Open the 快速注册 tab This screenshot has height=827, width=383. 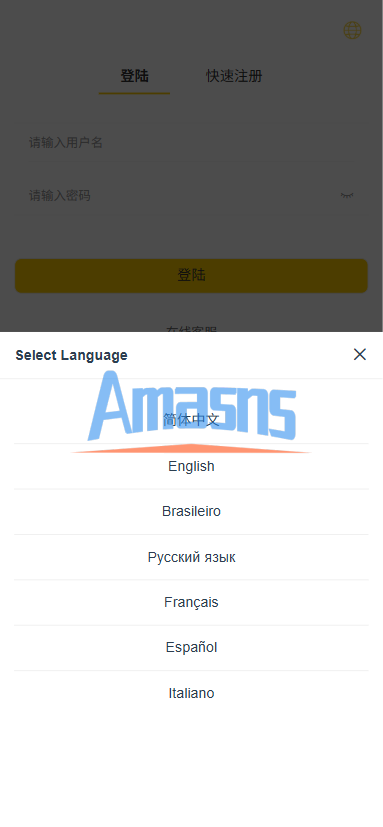[234, 76]
